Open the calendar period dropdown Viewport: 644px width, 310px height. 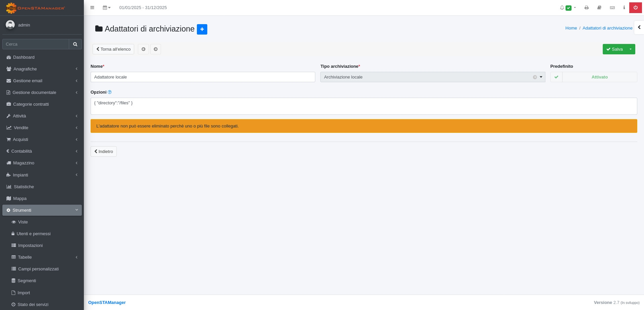[106, 7]
